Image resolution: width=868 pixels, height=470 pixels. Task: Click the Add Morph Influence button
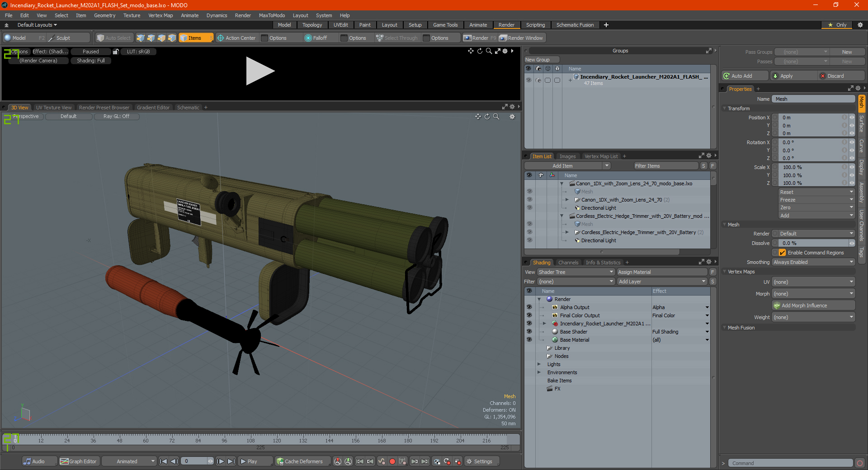[x=813, y=305]
